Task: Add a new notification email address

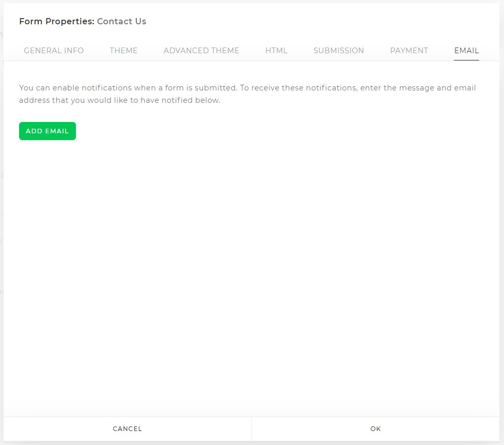Action: (48, 131)
